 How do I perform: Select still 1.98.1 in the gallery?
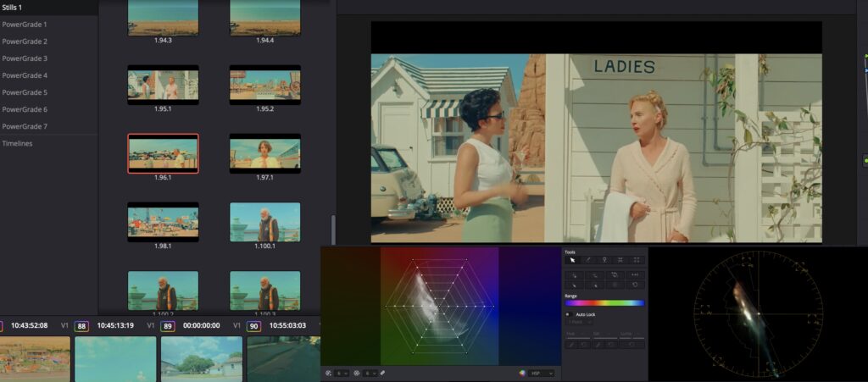click(x=163, y=222)
